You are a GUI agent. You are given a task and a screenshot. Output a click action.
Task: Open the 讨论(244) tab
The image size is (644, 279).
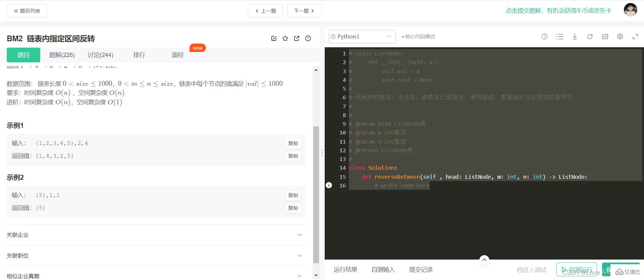pyautogui.click(x=101, y=55)
